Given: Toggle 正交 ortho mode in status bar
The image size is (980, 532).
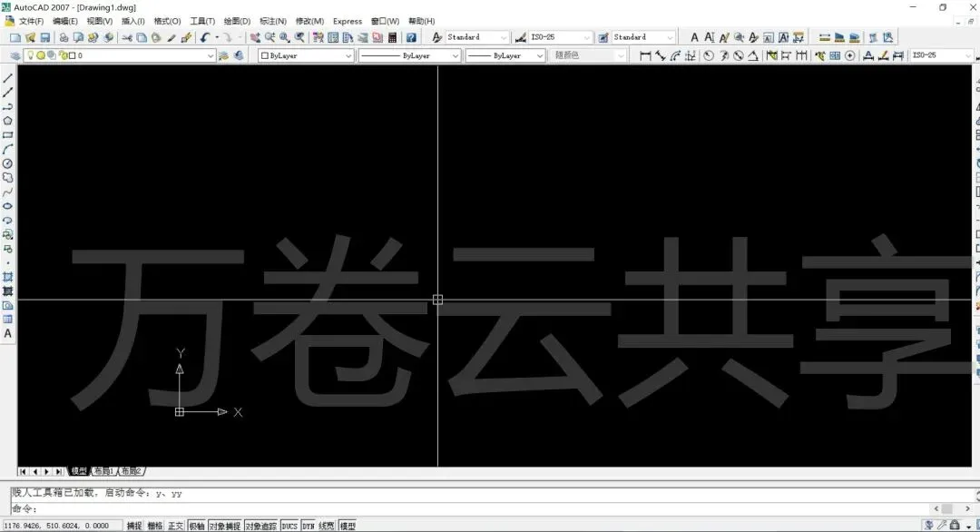Looking at the screenshot, I should pyautogui.click(x=176, y=527).
